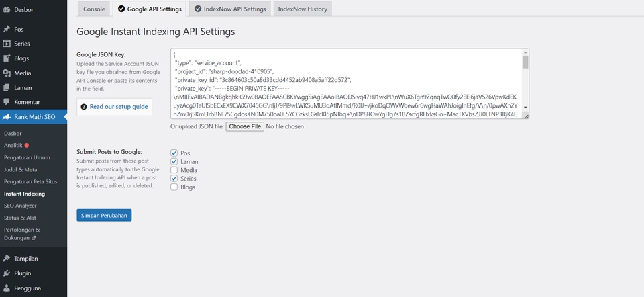The height and width of the screenshot is (297, 644).
Task: Click the Blogs pencil icon
Action: click(x=6, y=58)
